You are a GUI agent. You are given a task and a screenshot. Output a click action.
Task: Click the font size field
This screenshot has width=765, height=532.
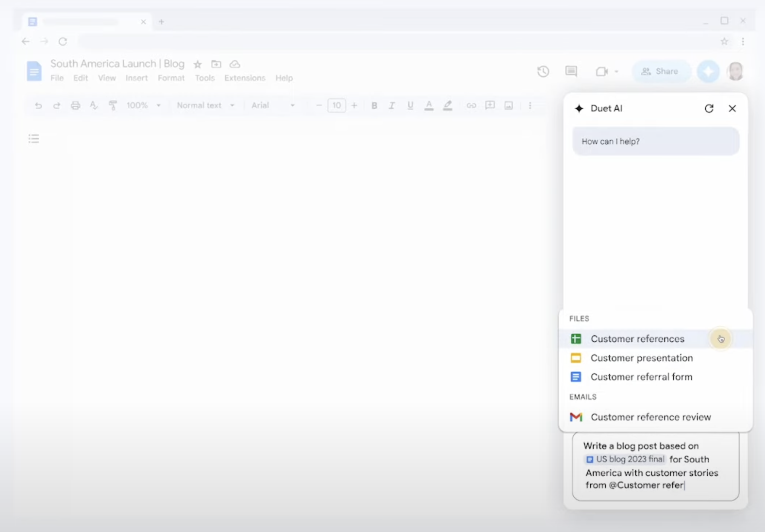click(x=336, y=105)
